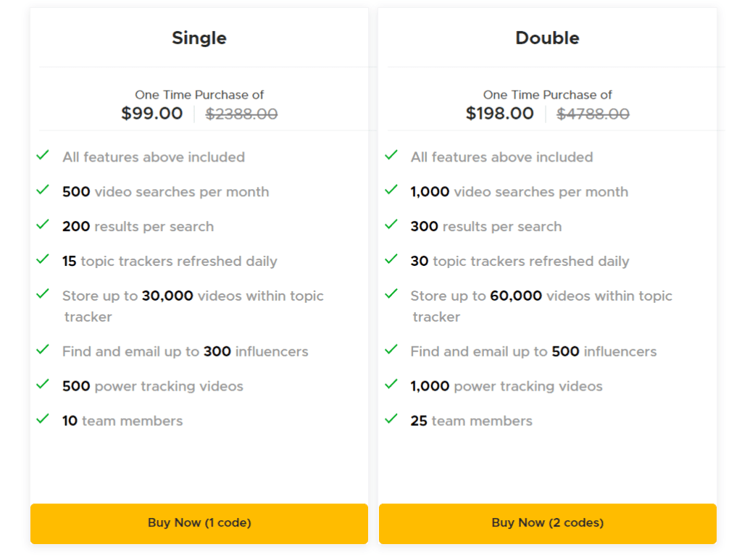Click the checkmark near Store up to 30,000 videos
742x560 pixels.
[43, 294]
